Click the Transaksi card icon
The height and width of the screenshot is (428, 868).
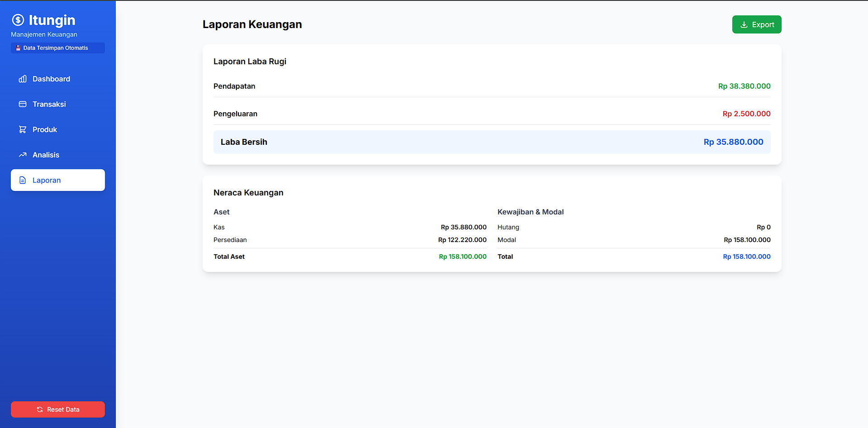pyautogui.click(x=23, y=104)
